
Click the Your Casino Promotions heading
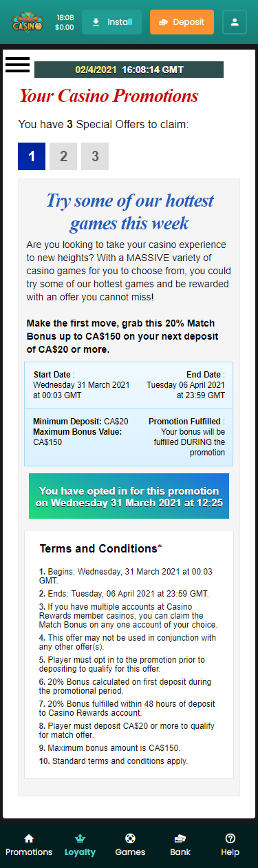coord(109,96)
